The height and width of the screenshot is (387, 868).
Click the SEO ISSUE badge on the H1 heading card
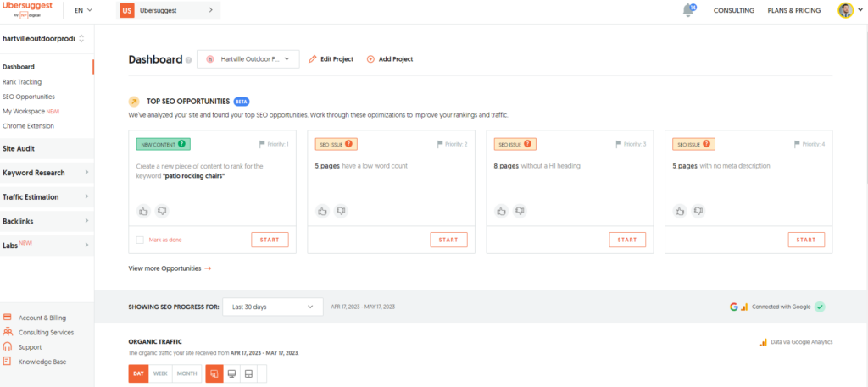point(515,144)
